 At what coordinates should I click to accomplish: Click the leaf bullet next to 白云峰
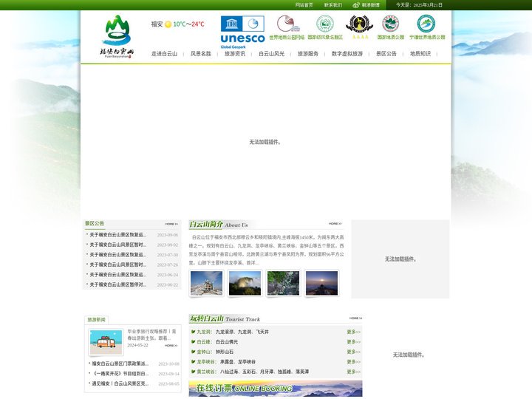pos(193,341)
